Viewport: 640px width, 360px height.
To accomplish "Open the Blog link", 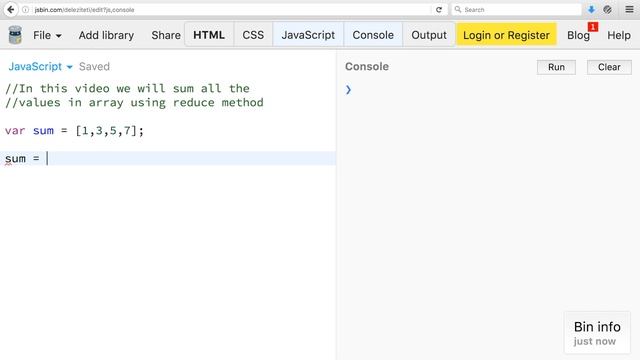I will [578, 36].
